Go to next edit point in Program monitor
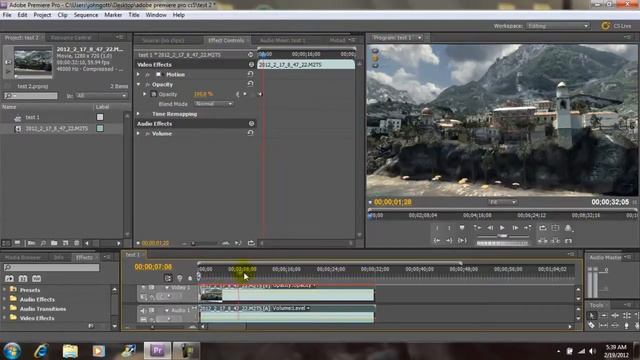The width and height of the screenshot is (640, 360). point(528,228)
